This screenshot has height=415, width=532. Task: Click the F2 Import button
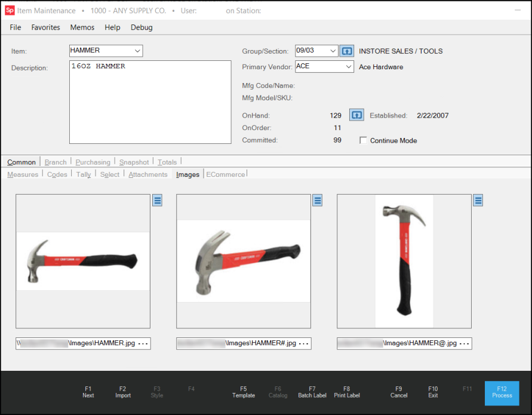(122, 392)
